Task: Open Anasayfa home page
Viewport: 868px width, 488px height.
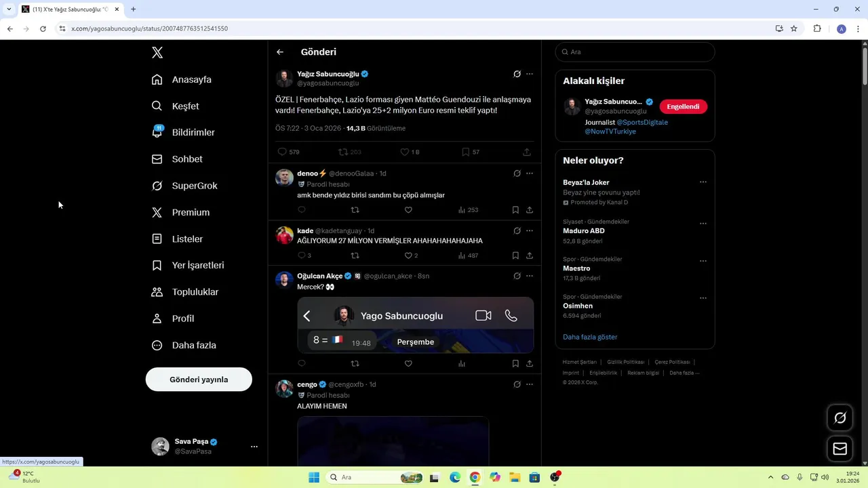Action: tap(182, 79)
